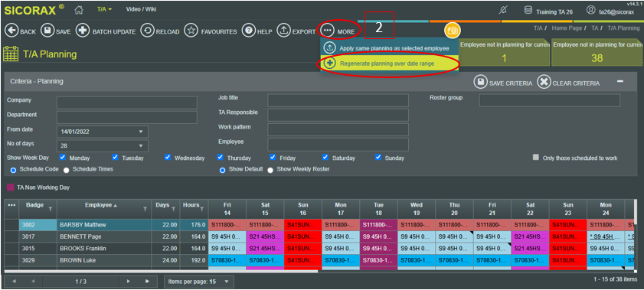Image resolution: width=644 pixels, height=290 pixels.
Task: Enable Only those scheduled to work
Action: coord(535,158)
